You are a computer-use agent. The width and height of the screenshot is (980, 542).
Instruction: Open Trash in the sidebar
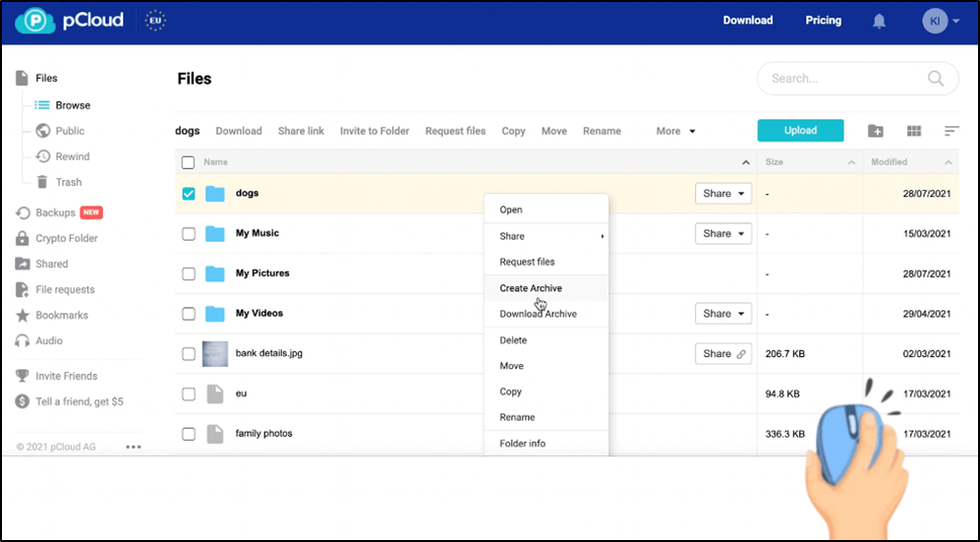[68, 182]
